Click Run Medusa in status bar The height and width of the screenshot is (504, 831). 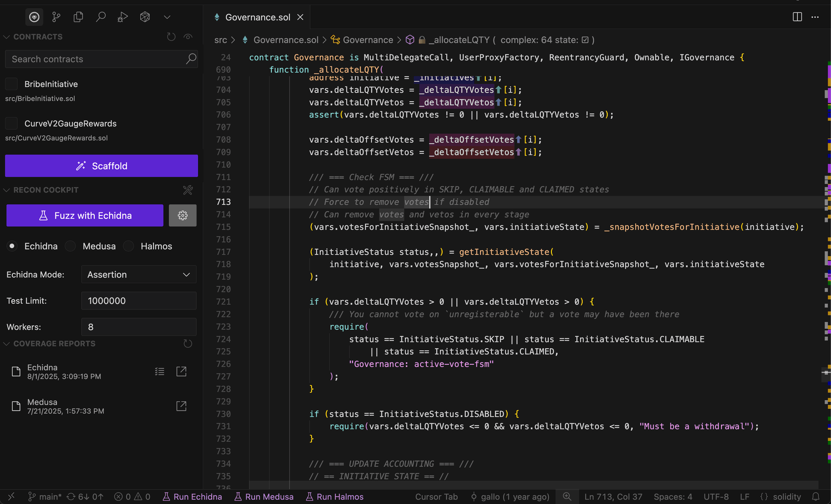click(x=264, y=497)
